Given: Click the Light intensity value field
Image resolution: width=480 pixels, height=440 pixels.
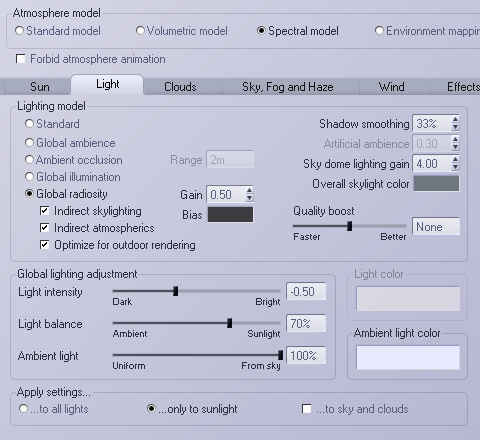Looking at the screenshot, I should tap(306, 292).
